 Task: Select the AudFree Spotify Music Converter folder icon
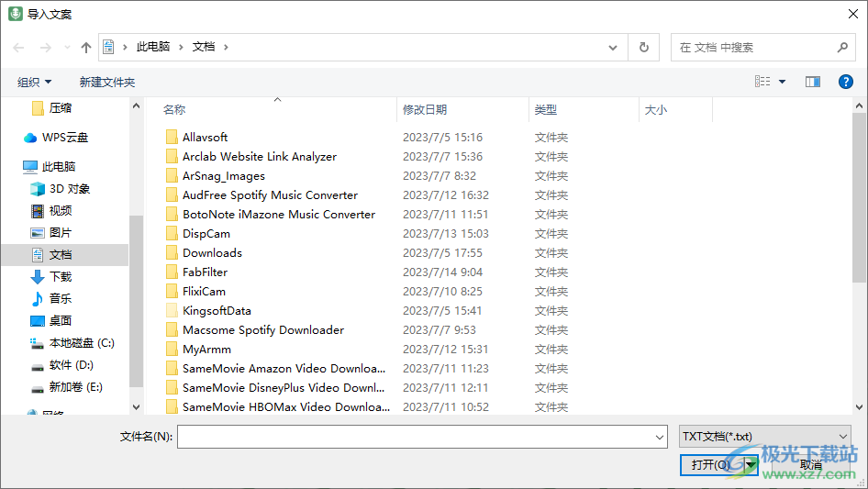pos(172,194)
